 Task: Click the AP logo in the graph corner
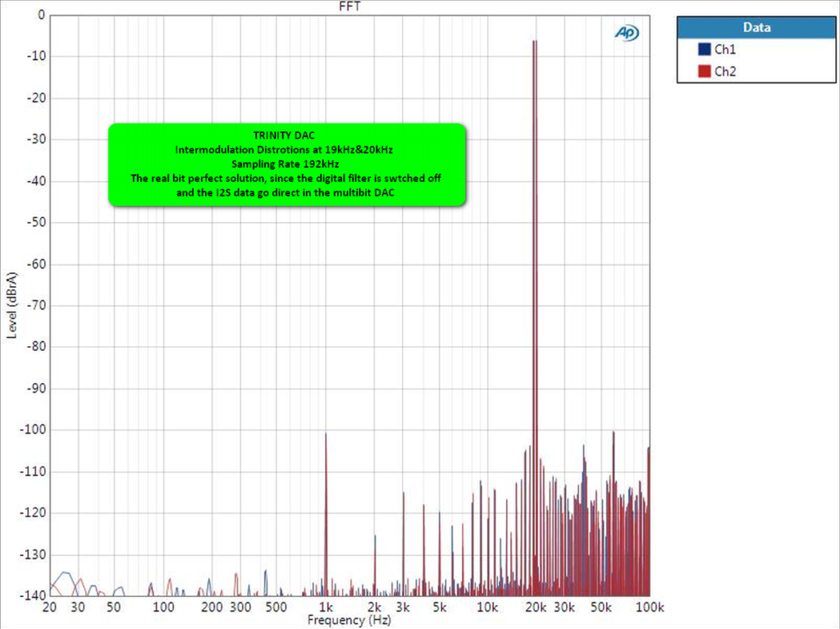[x=626, y=33]
